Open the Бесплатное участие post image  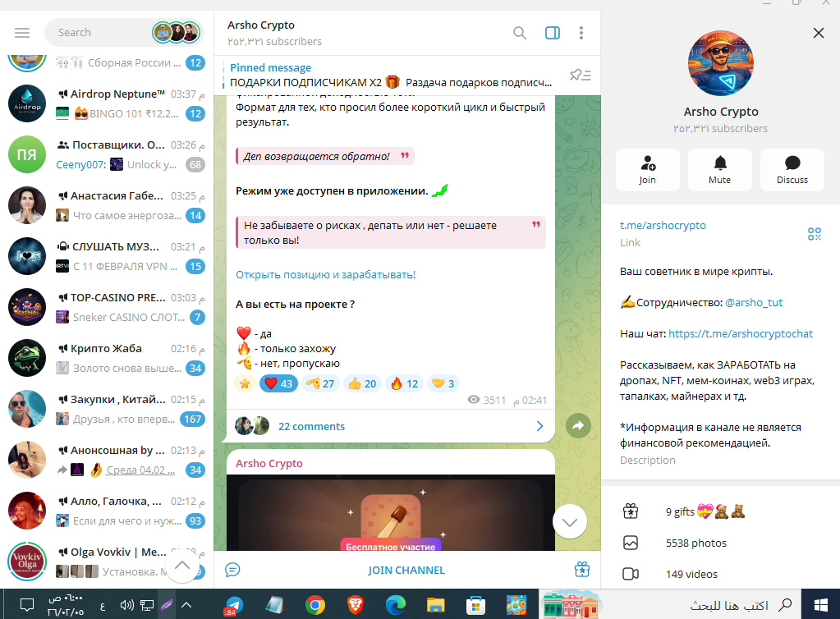tap(391, 512)
